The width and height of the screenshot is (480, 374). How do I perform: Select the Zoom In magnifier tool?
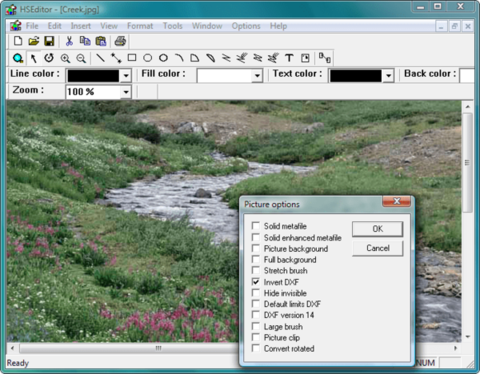point(65,58)
